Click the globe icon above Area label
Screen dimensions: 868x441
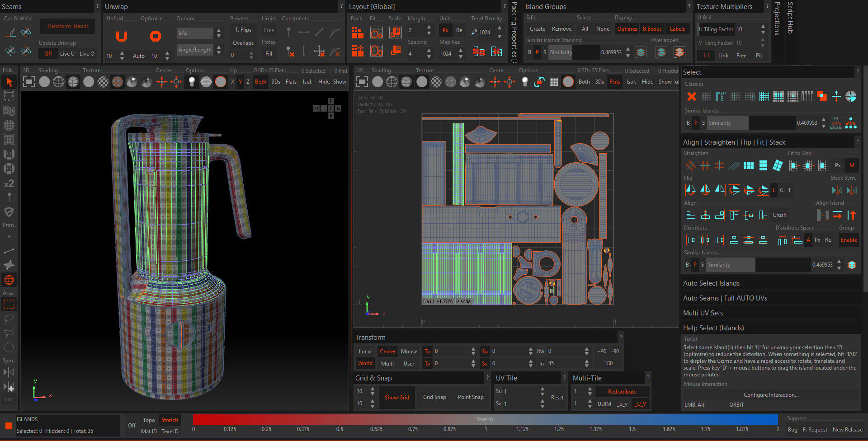click(x=9, y=280)
